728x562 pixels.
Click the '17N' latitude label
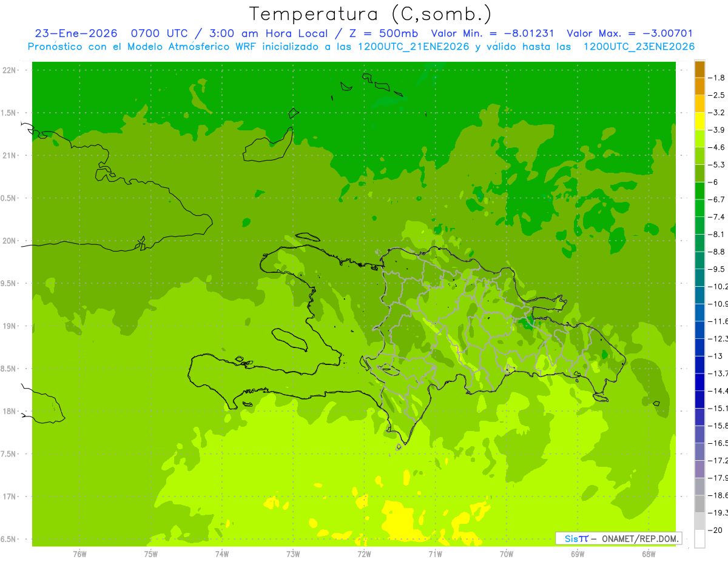10,497
